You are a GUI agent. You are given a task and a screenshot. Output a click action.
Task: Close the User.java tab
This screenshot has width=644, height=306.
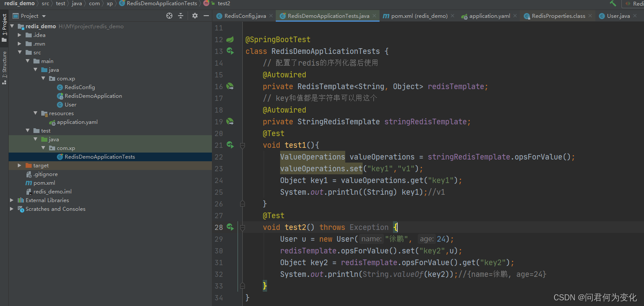(635, 16)
